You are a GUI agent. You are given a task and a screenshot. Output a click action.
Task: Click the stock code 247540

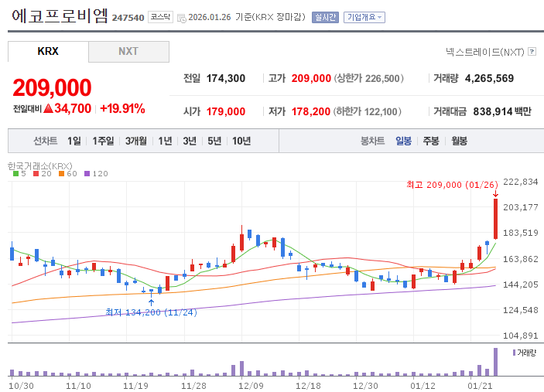[x=128, y=18]
